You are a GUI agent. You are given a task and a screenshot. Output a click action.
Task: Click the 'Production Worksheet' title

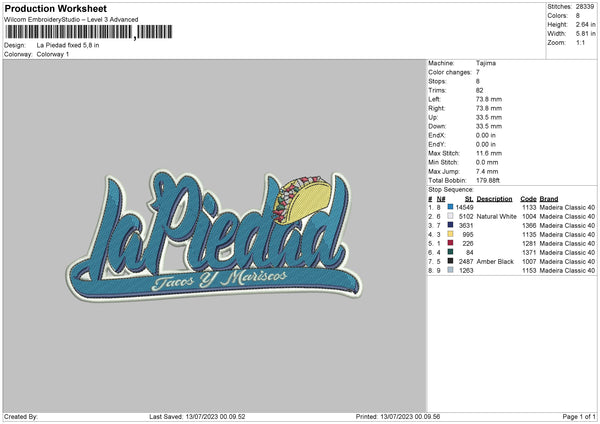pos(55,8)
